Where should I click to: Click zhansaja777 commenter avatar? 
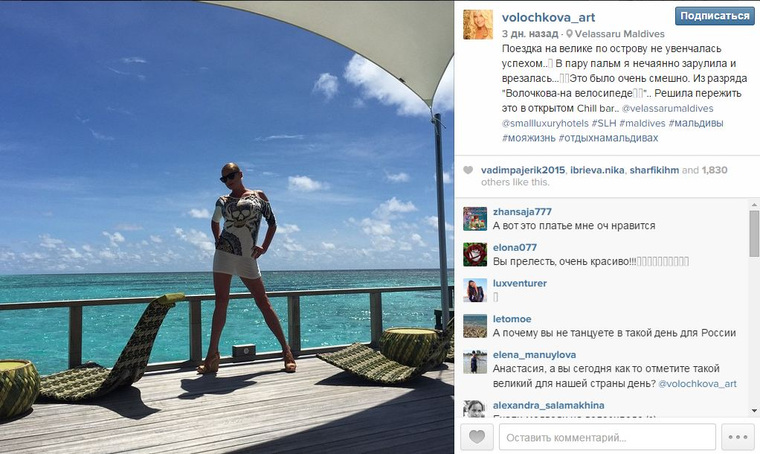[x=475, y=219]
